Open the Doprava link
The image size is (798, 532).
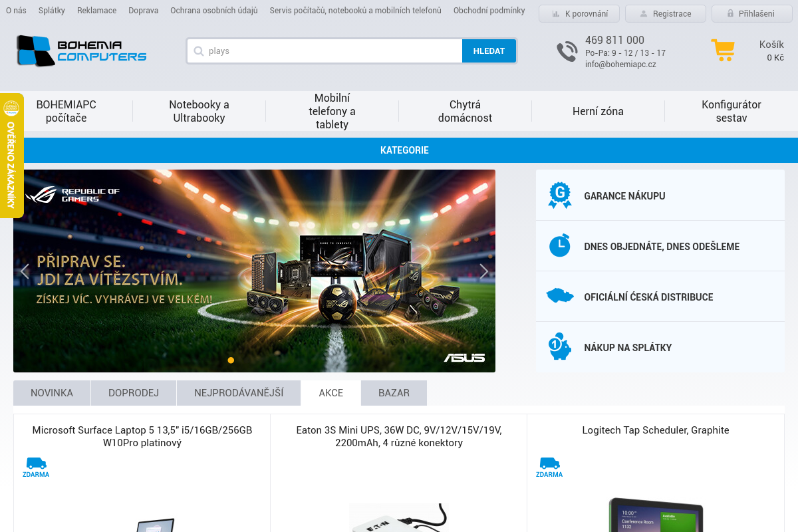point(144,11)
